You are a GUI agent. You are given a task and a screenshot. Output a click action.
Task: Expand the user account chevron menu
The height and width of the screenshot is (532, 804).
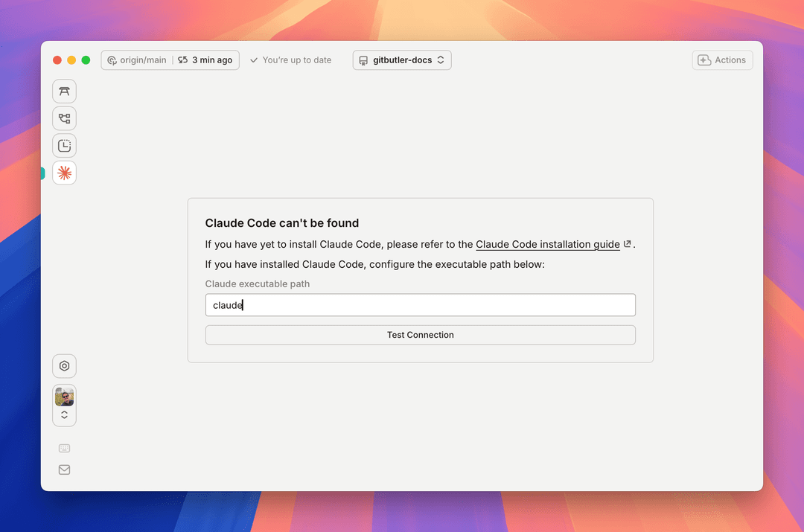coord(64,415)
